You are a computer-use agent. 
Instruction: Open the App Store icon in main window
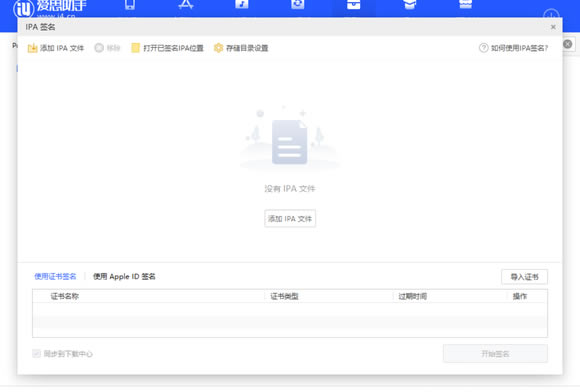pyautogui.click(x=186, y=4)
